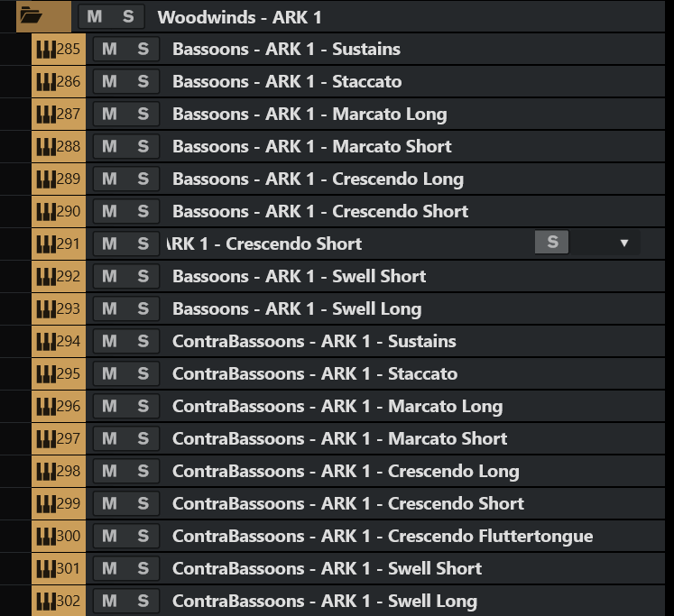
Task: Mute Bassoons - ARK 1 - Marcato Long
Action: 109,114
